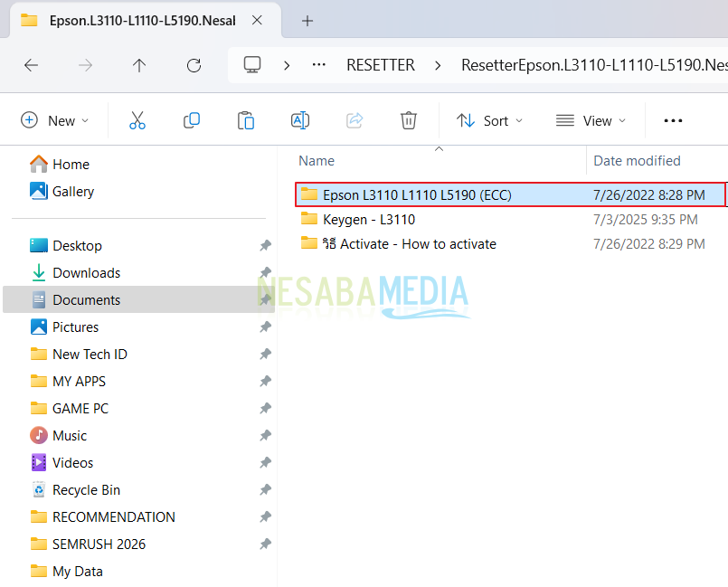
Task: Sort files by Date modified column
Action: point(637,161)
